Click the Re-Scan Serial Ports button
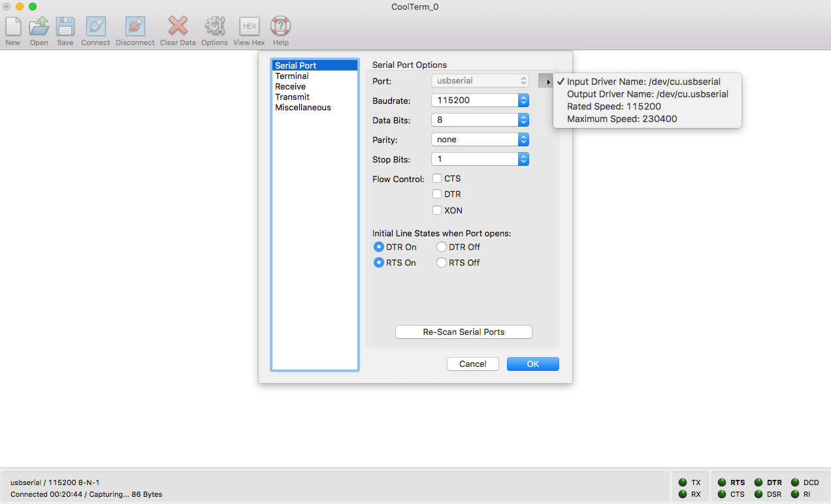The width and height of the screenshot is (831, 504). coord(464,332)
